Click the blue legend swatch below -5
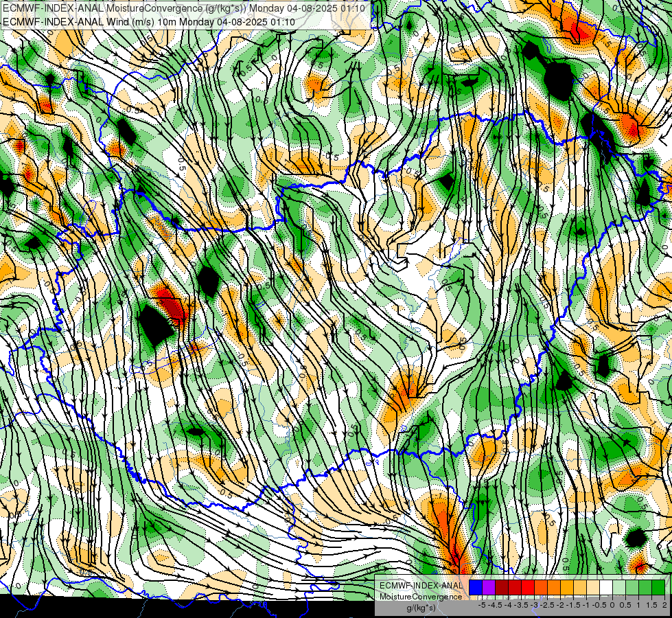672x618 pixels. point(476,587)
